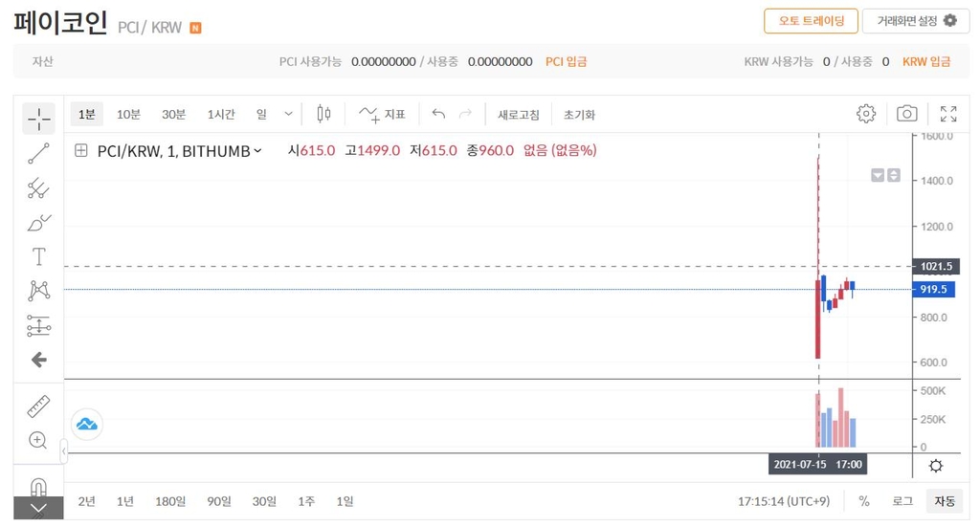Open chart settings gear icon

pyautogui.click(x=866, y=114)
